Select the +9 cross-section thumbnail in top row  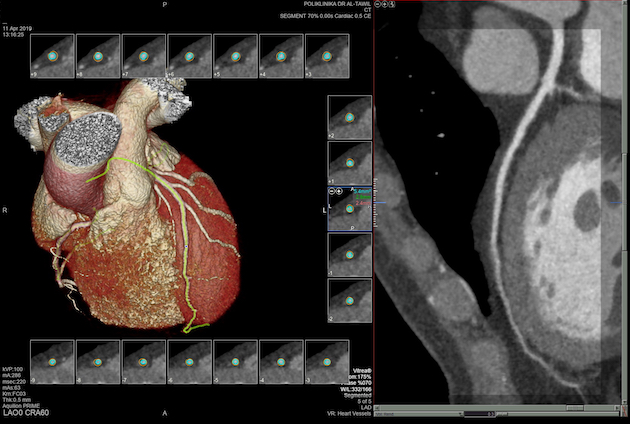[x=52, y=56]
